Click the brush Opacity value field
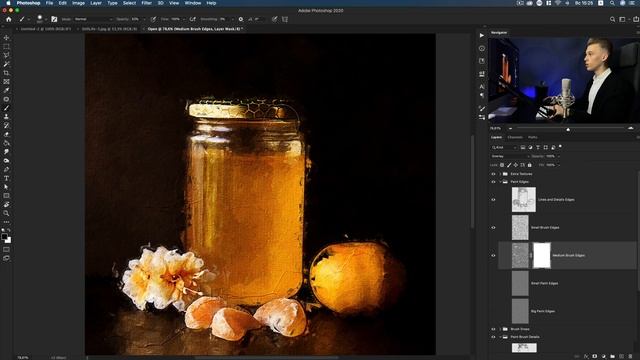Image resolution: width=640 pixels, height=360 pixels. (136, 19)
